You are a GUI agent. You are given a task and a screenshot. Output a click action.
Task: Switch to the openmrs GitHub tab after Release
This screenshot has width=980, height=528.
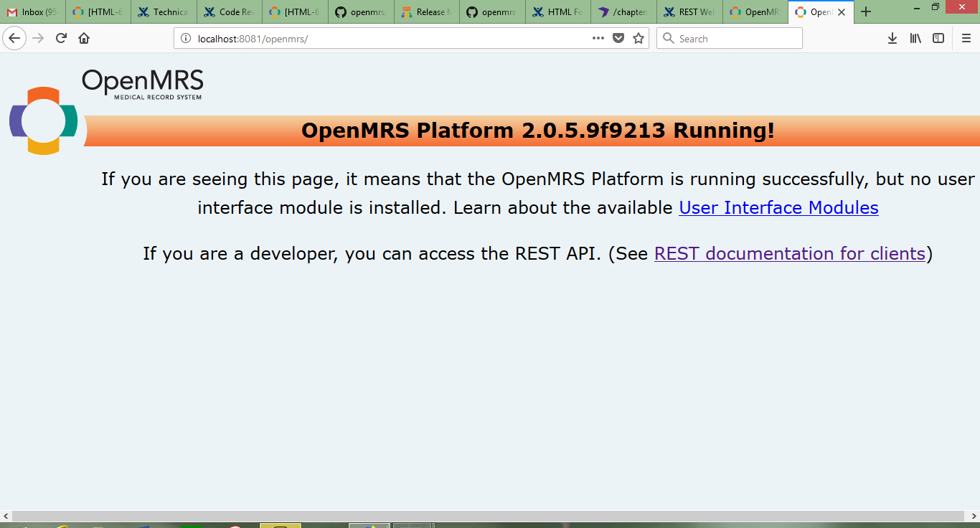click(492, 12)
